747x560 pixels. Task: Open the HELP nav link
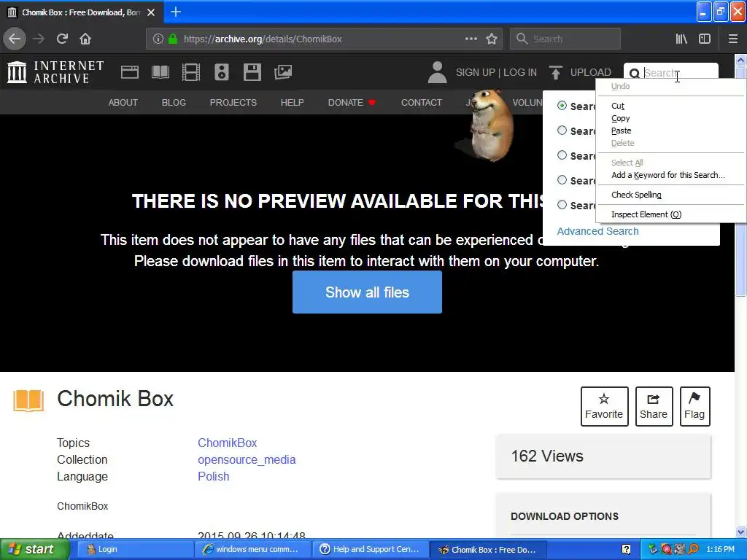pos(292,102)
